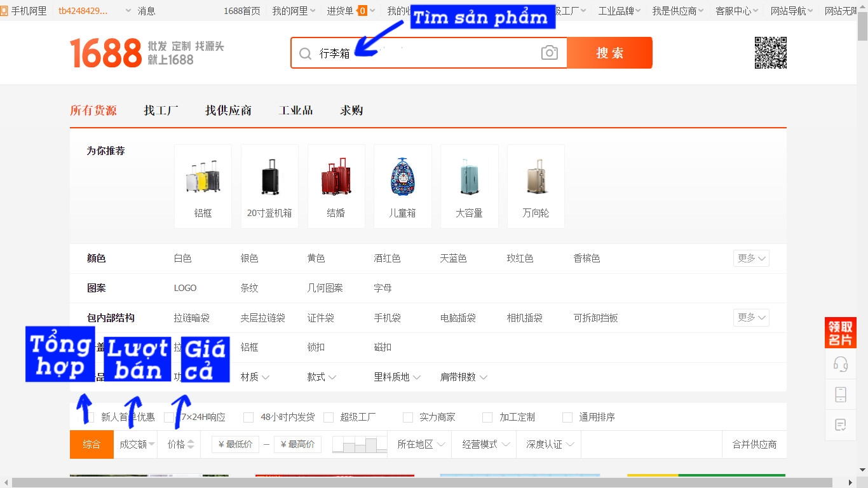Switch to the 求购 tab

(x=351, y=111)
